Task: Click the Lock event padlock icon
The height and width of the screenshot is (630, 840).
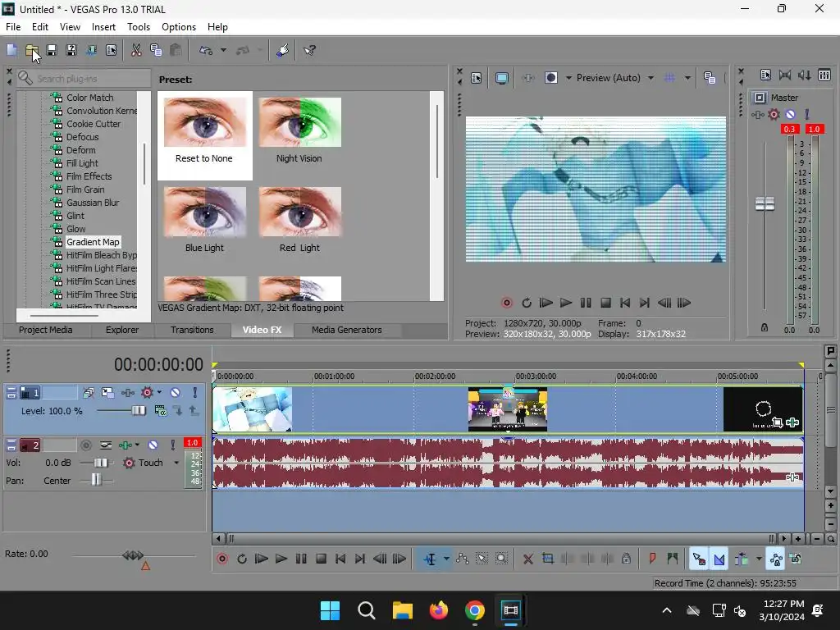Action: click(626, 559)
